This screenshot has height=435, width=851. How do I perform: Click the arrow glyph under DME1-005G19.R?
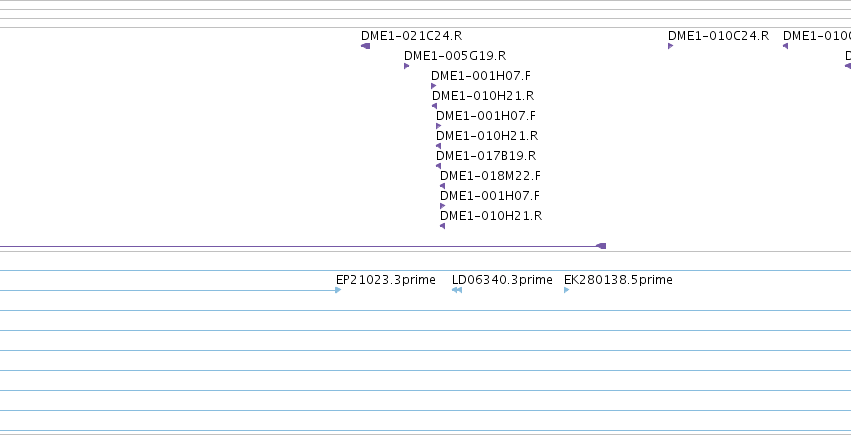(x=407, y=66)
